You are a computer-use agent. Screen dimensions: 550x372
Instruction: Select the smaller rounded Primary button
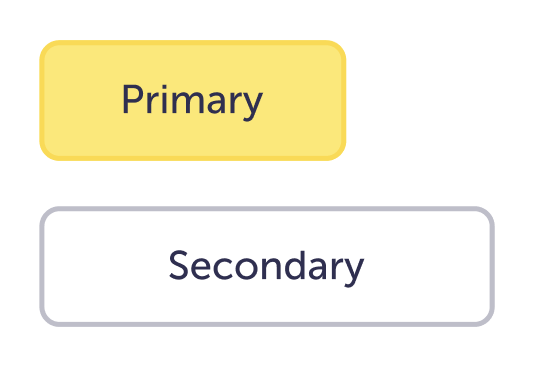tap(193, 101)
